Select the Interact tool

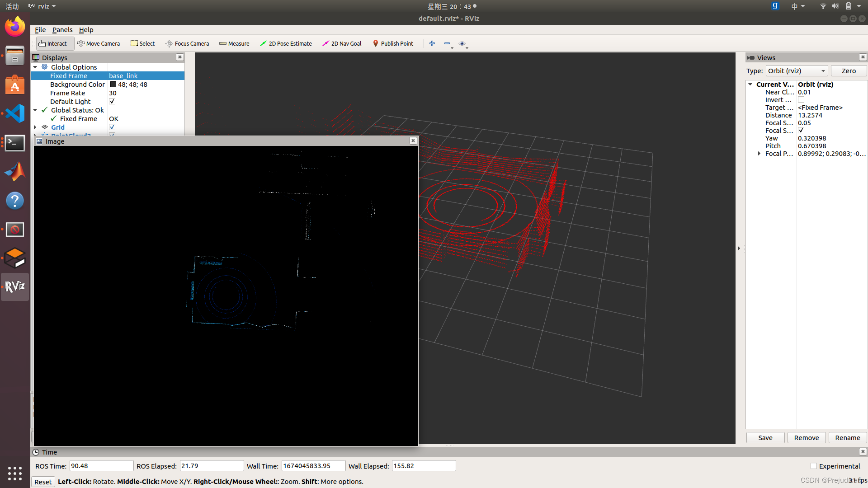click(53, 43)
